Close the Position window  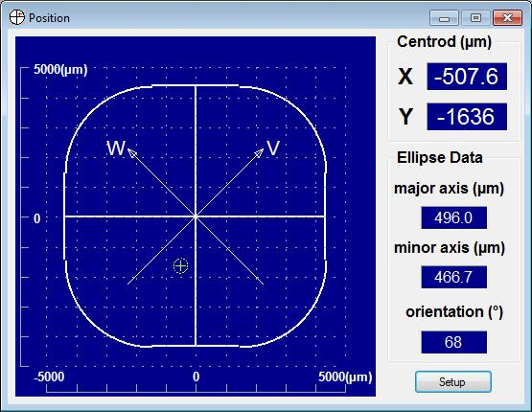coord(507,18)
